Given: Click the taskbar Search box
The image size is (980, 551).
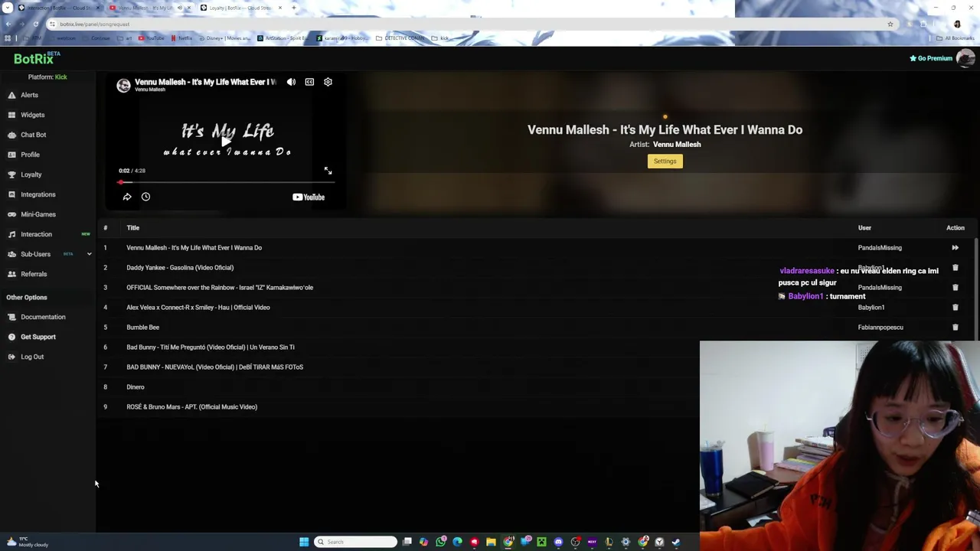Looking at the screenshot, I should [356, 542].
